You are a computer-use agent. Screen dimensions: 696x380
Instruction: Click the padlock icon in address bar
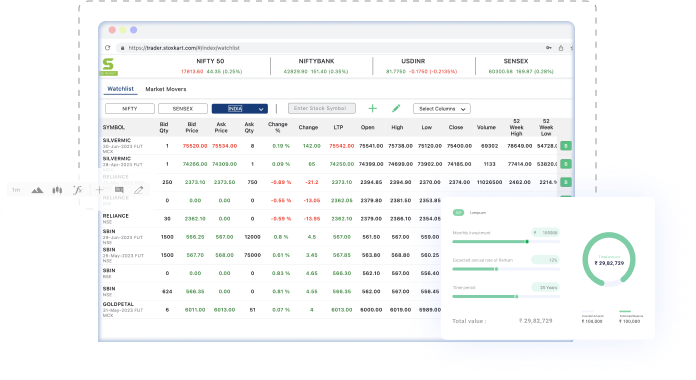[x=122, y=48]
